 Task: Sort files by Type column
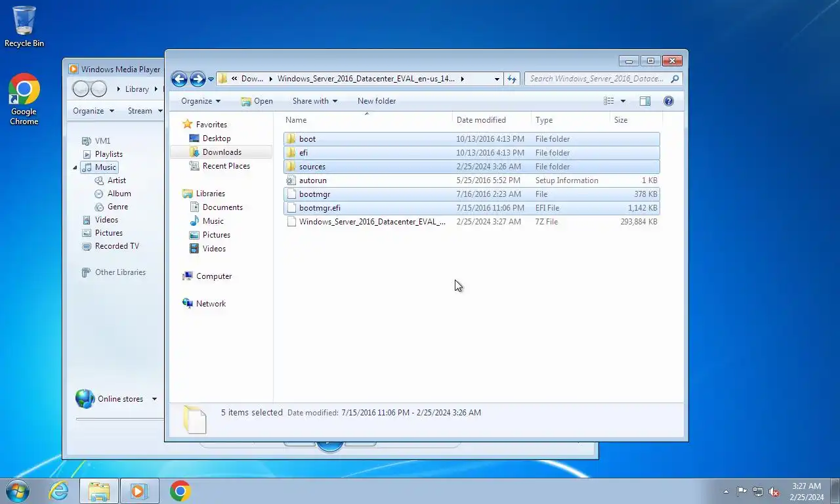pos(570,120)
